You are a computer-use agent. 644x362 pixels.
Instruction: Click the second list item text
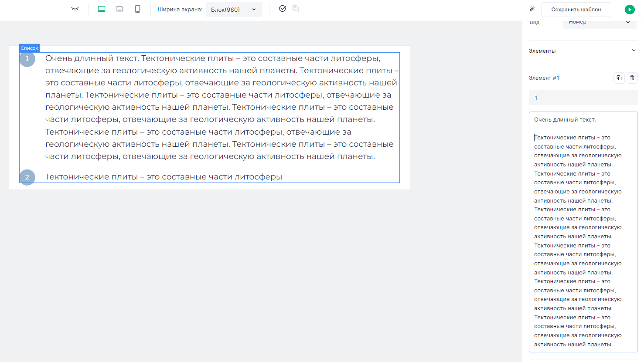[x=164, y=177]
